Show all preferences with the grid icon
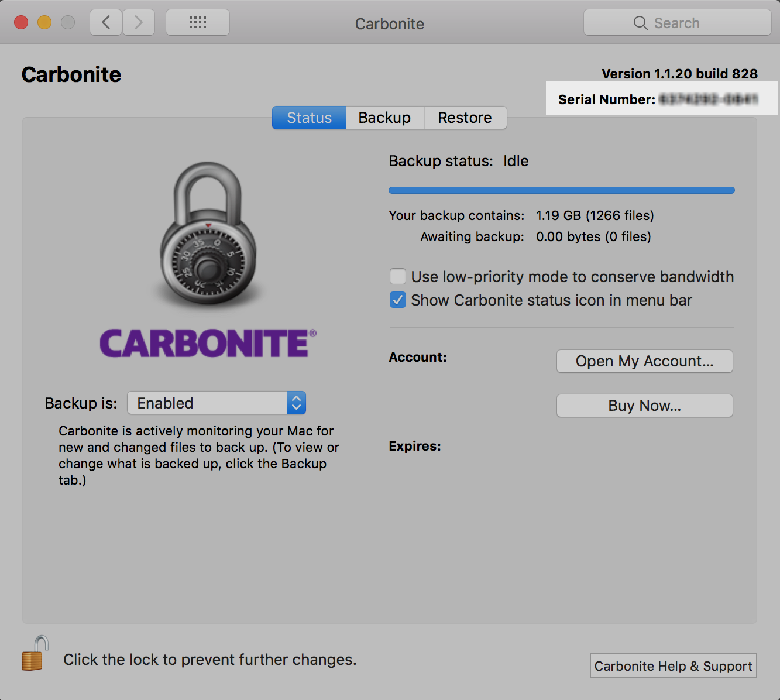 (198, 23)
